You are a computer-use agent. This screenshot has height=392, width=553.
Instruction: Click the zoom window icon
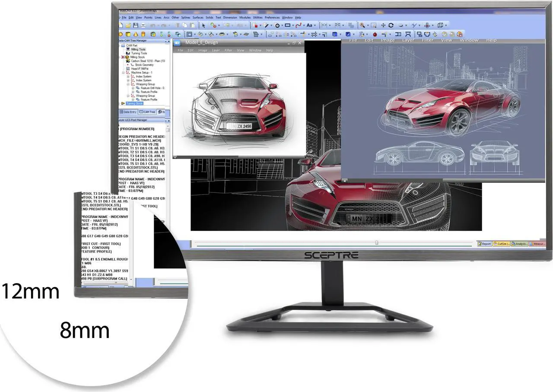tap(373, 25)
